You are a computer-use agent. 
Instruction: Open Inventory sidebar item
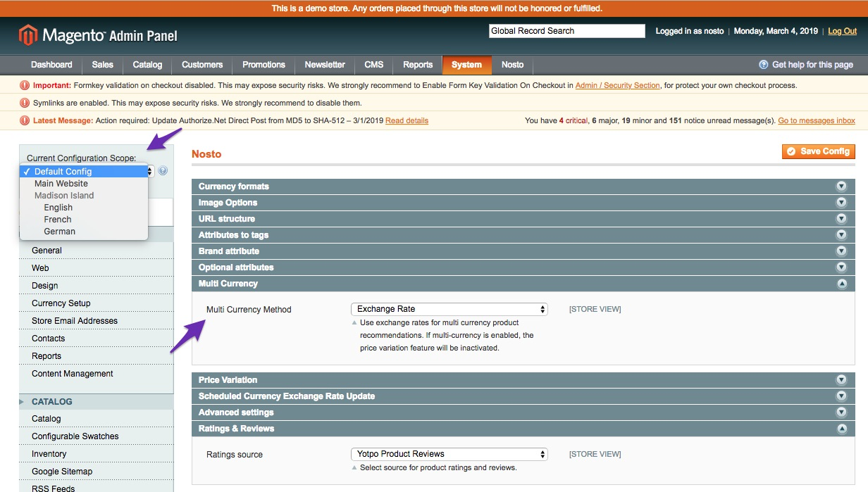(96, 454)
